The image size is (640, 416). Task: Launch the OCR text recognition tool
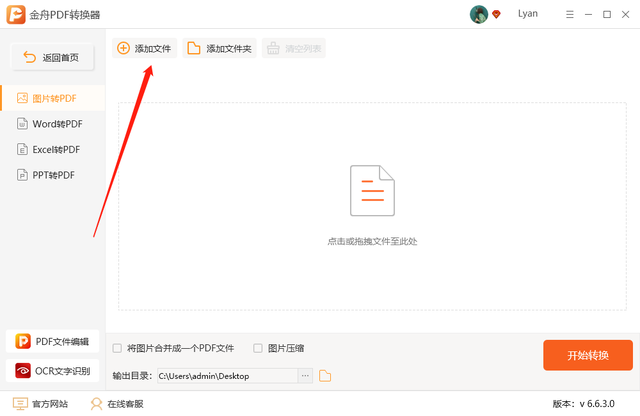[52, 371]
